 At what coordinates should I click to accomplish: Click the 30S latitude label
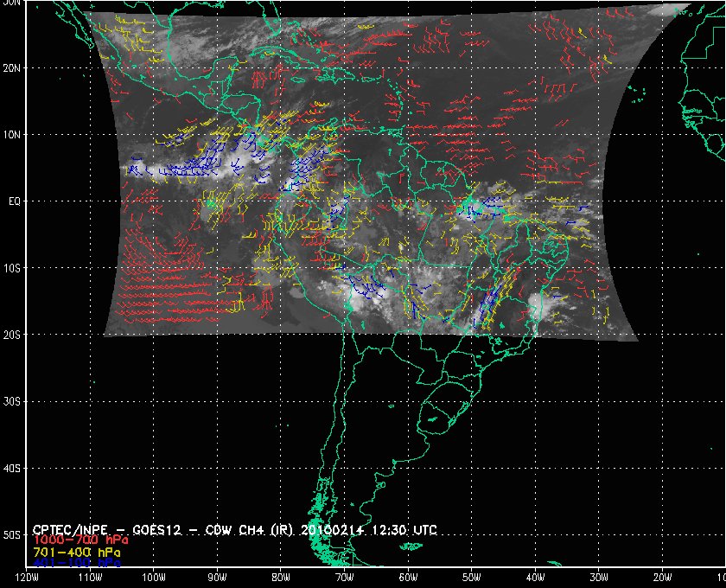pyautogui.click(x=11, y=402)
